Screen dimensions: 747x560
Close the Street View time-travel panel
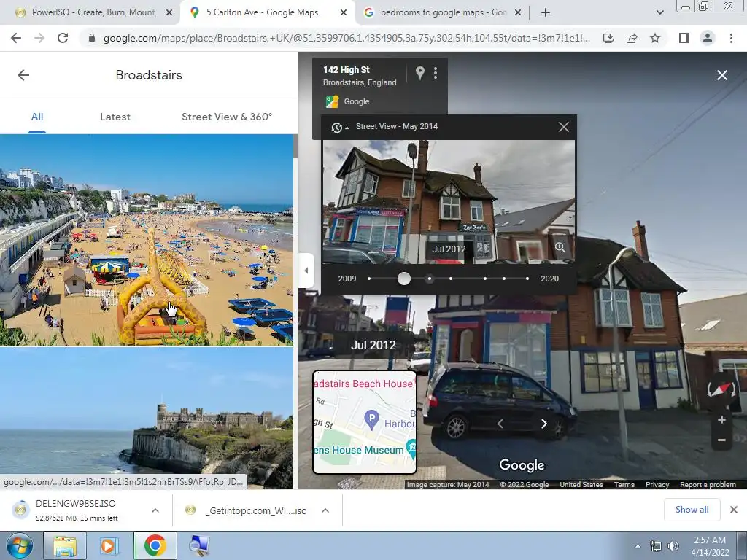(564, 127)
